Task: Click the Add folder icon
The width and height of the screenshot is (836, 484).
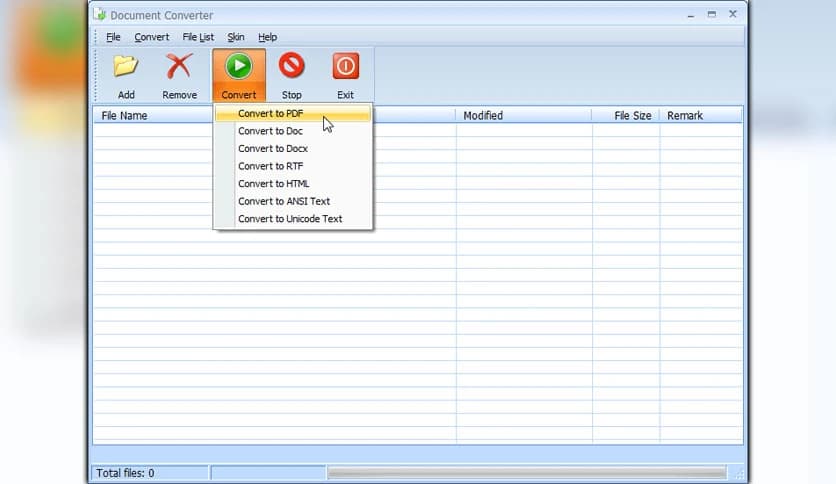Action: tap(126, 66)
